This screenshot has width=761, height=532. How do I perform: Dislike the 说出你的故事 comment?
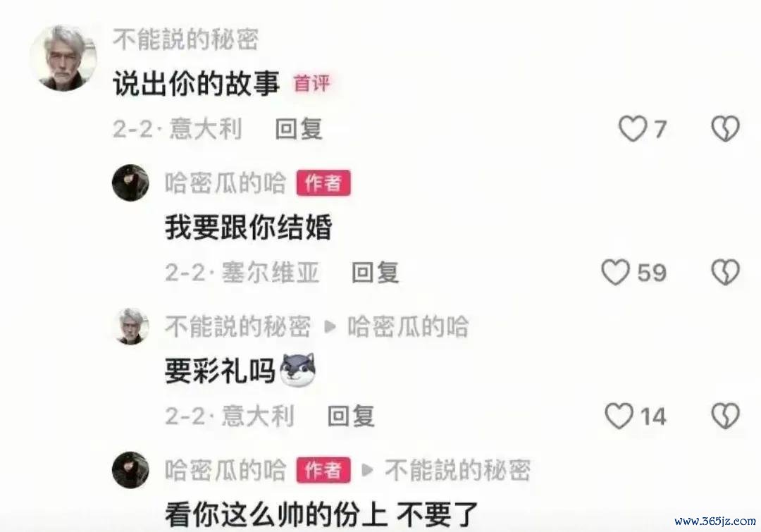click(x=725, y=129)
